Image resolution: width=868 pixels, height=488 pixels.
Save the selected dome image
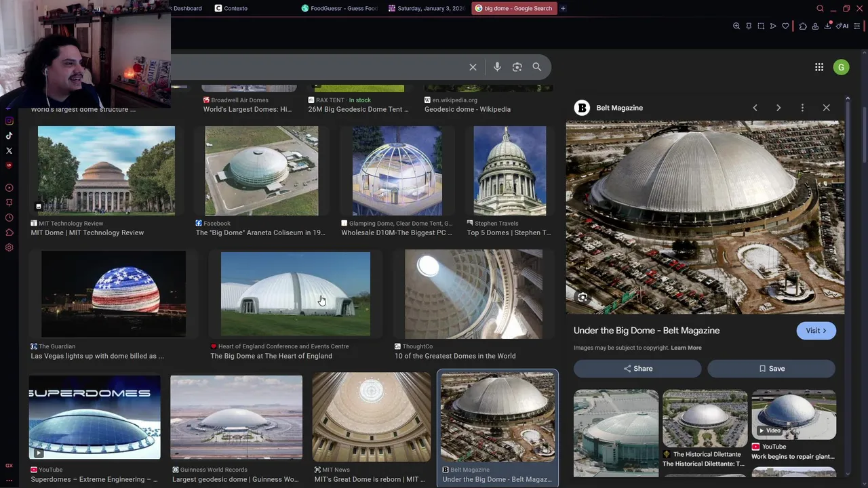coord(772,369)
